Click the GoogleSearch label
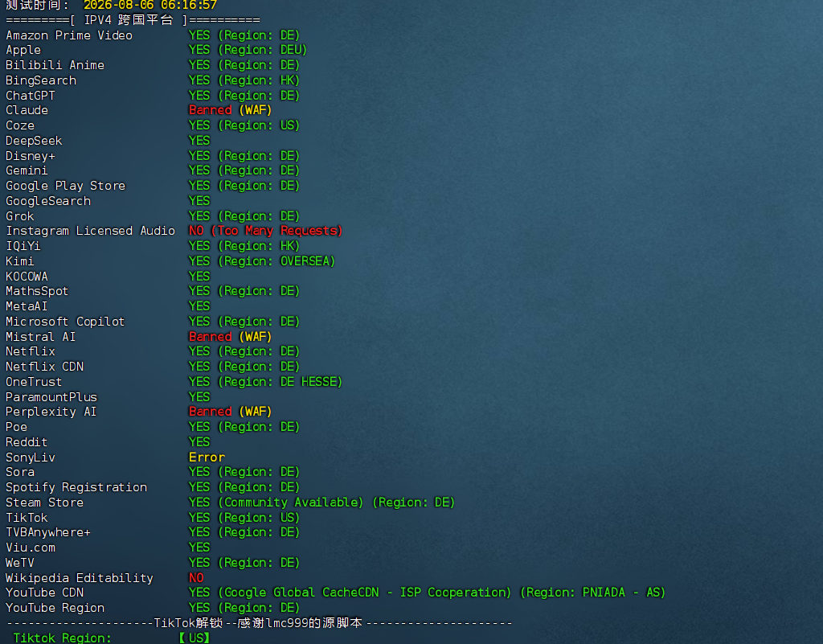Image resolution: width=823 pixels, height=644 pixels. 48,201
